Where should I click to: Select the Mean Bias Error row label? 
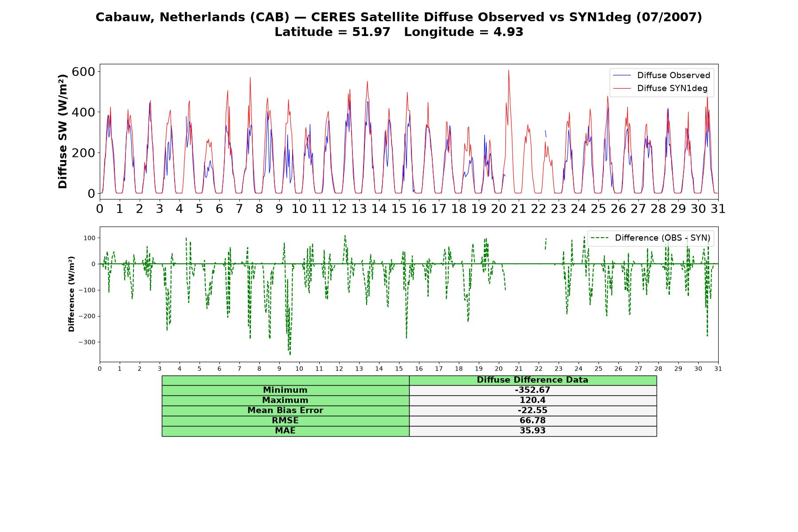click(x=286, y=411)
